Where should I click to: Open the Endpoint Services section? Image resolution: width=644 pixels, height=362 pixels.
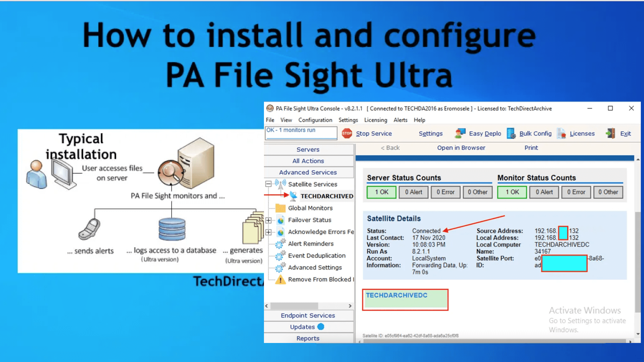[308, 315]
